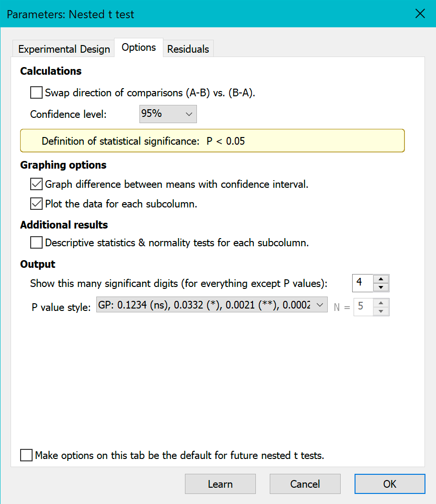Enable descriptive statistics and normality tests
Image resolution: width=436 pixels, height=504 pixels.
[x=36, y=242]
